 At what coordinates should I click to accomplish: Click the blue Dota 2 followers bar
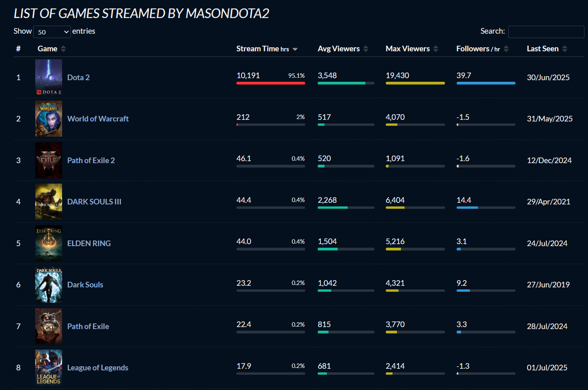pyautogui.click(x=486, y=83)
